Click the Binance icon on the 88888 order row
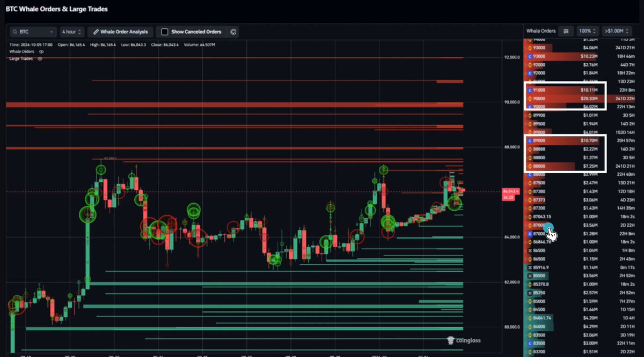Viewport: 644px width, 357px height. point(530,149)
